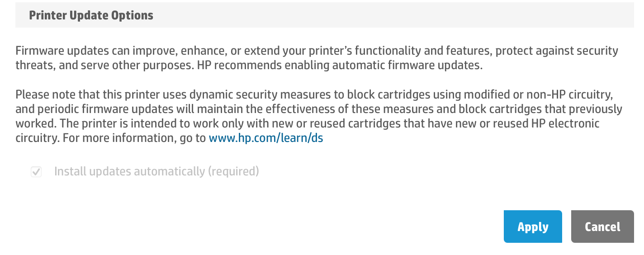The height and width of the screenshot is (255, 644).
Task: Click the Printer Update Options heading
Action: pyautogui.click(x=91, y=15)
